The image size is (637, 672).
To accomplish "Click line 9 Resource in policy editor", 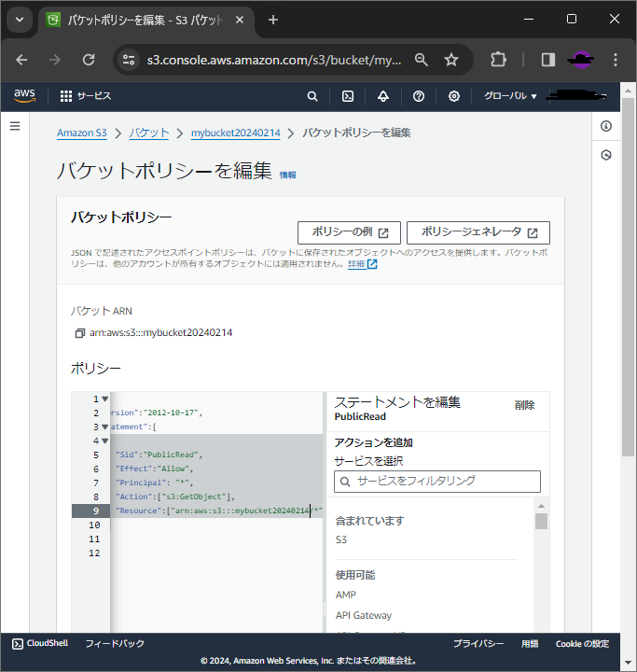I will pyautogui.click(x=218, y=511).
